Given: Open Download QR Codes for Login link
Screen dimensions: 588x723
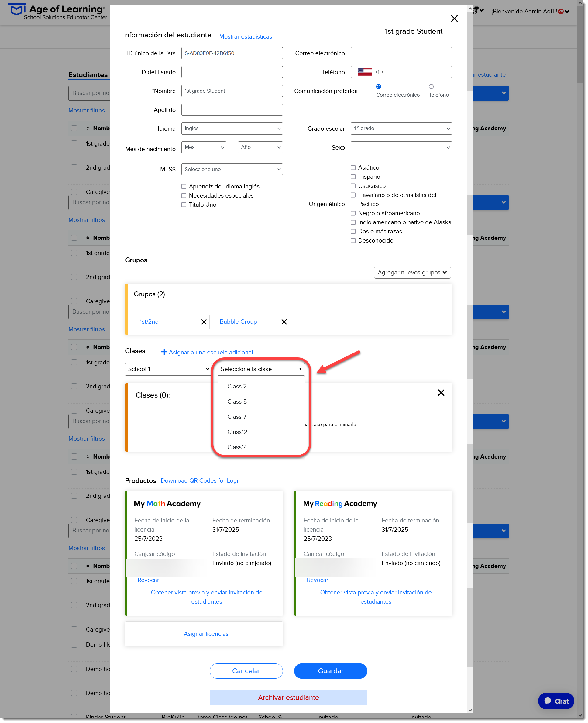Looking at the screenshot, I should [201, 480].
